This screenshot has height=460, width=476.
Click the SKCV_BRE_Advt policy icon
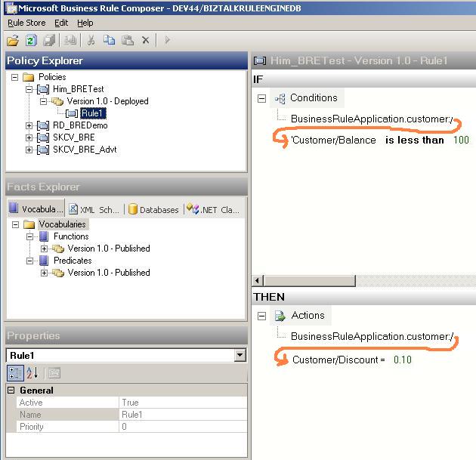[x=43, y=150]
